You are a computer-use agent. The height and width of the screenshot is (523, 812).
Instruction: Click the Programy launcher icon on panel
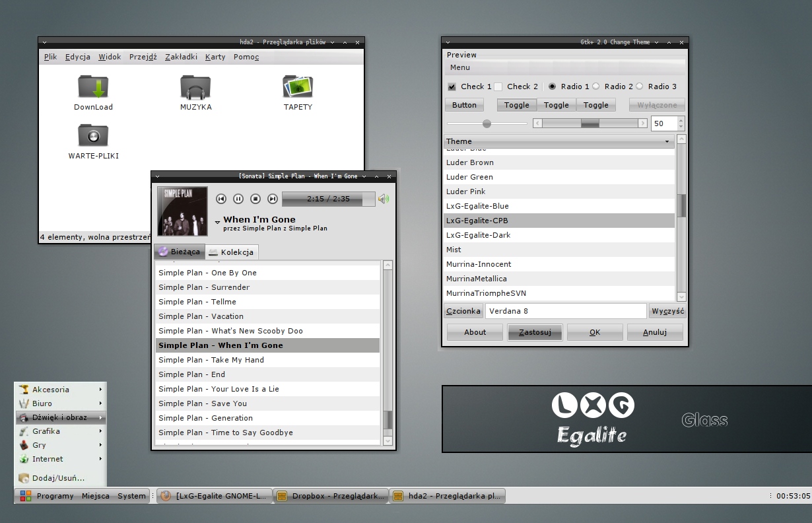click(26, 496)
